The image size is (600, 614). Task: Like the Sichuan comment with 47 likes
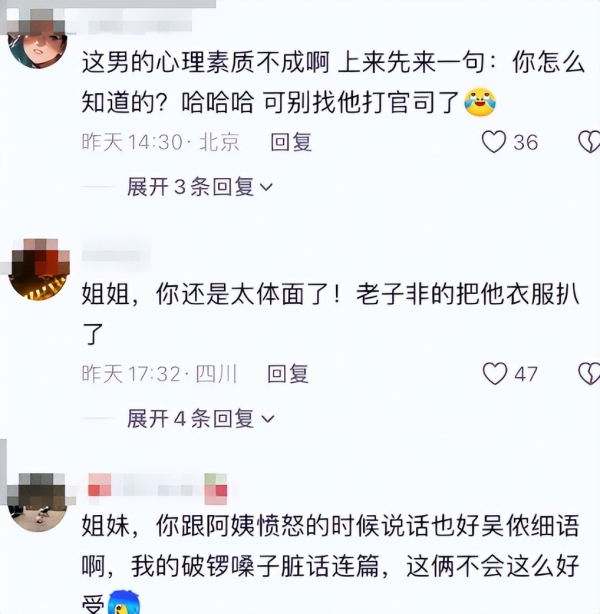point(495,373)
